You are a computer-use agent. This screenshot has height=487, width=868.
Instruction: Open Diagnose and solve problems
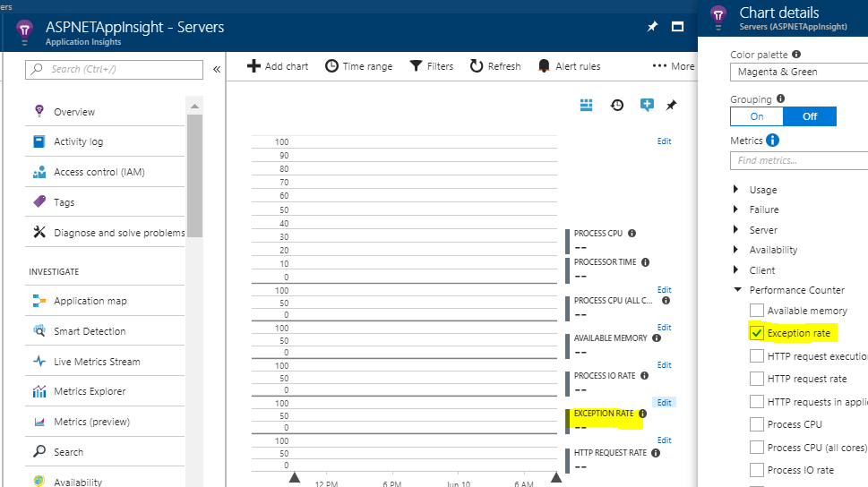105,233
